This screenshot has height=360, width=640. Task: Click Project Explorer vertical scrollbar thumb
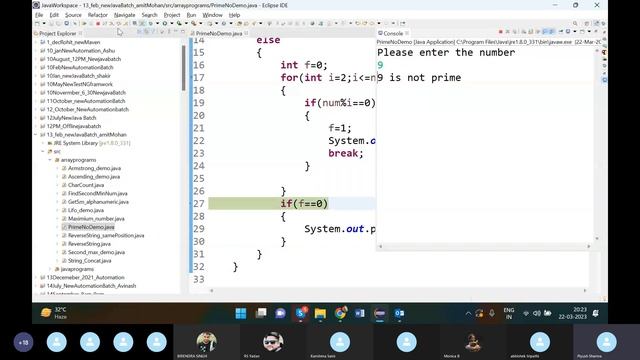point(184,68)
